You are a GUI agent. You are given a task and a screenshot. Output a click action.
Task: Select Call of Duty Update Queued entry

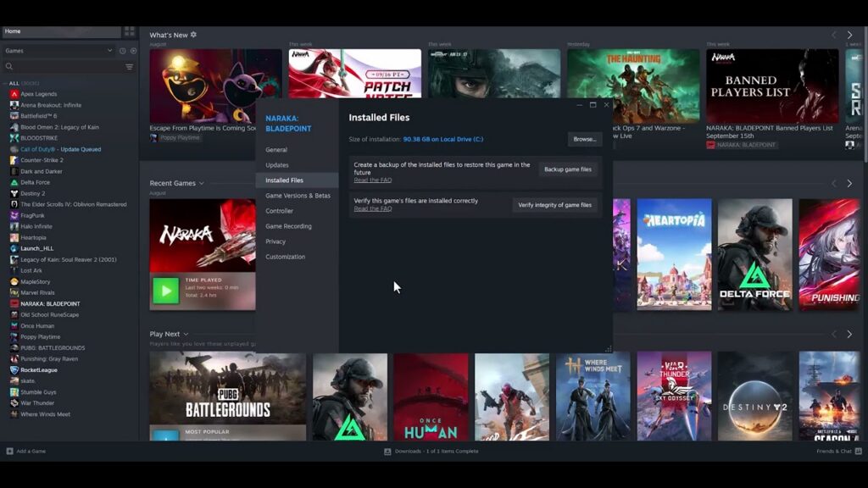61,149
